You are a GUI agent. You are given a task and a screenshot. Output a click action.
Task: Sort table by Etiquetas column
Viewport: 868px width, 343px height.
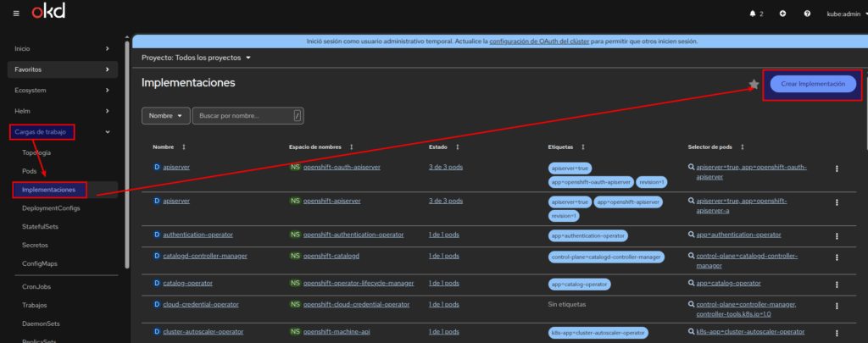click(582, 147)
